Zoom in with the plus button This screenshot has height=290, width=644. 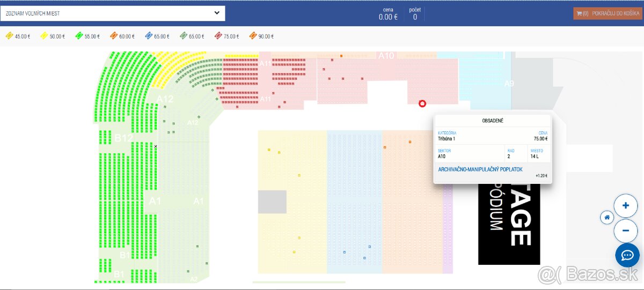coord(626,205)
